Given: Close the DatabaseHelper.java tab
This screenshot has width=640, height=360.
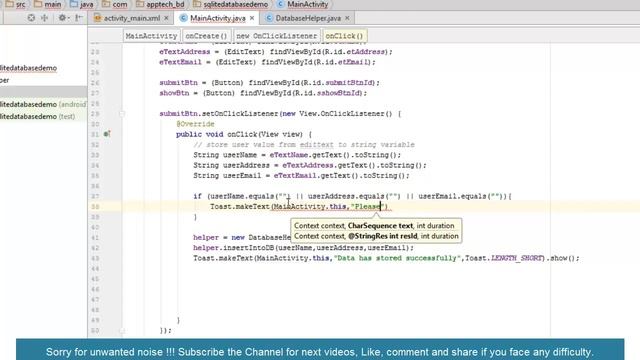Looking at the screenshot, I should tap(347, 18).
